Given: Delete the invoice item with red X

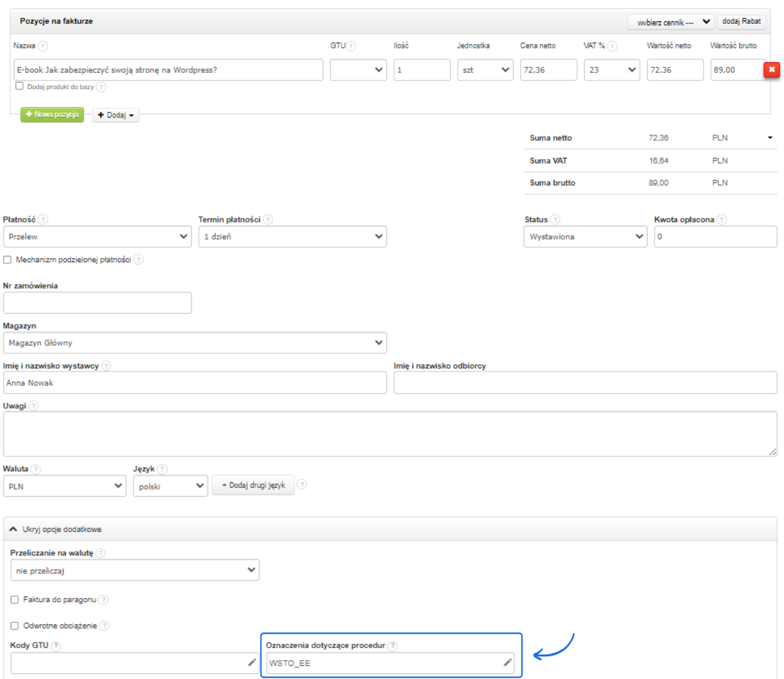Looking at the screenshot, I should coord(771,70).
